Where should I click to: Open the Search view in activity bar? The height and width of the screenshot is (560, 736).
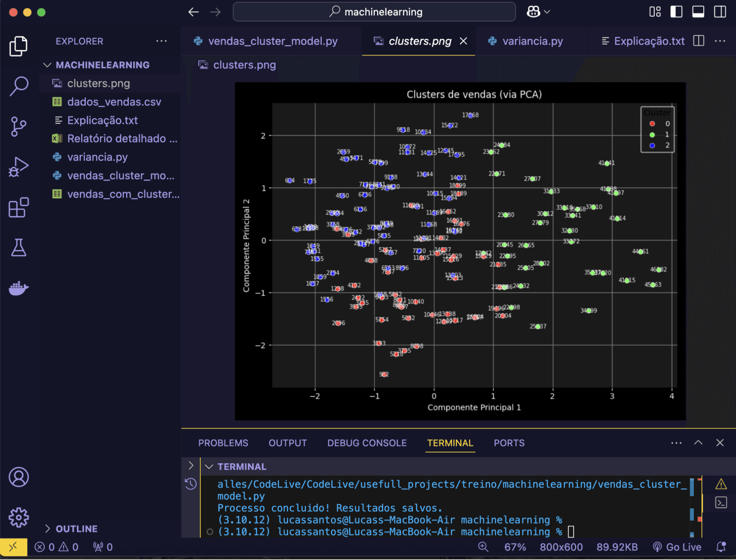pos(18,86)
